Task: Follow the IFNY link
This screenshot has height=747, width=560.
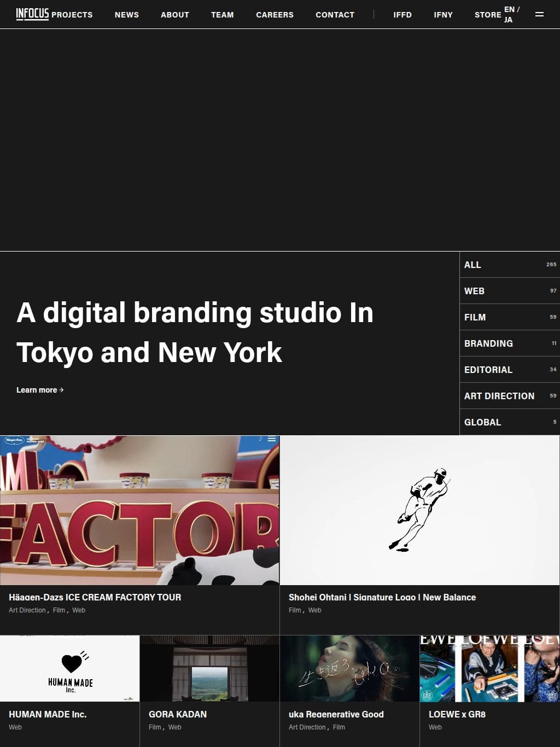Action: tap(444, 15)
